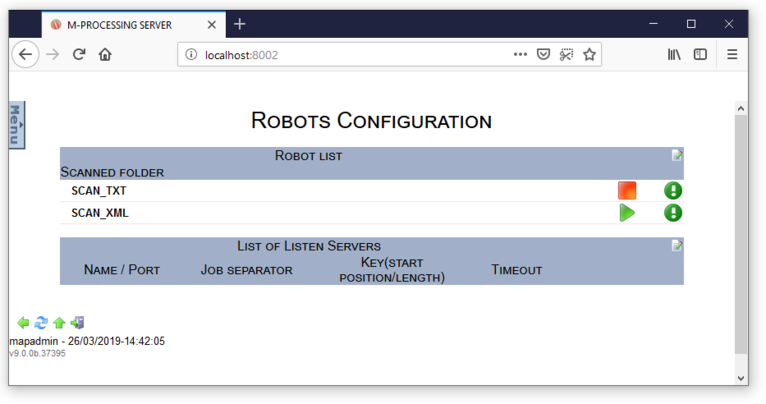
Task: Open the SCAN_XML robot entry
Action: point(99,212)
